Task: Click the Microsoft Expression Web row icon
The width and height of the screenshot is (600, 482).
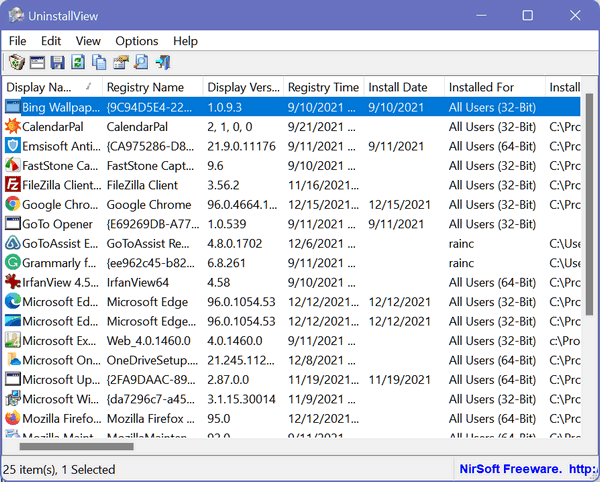Action: click(x=13, y=340)
